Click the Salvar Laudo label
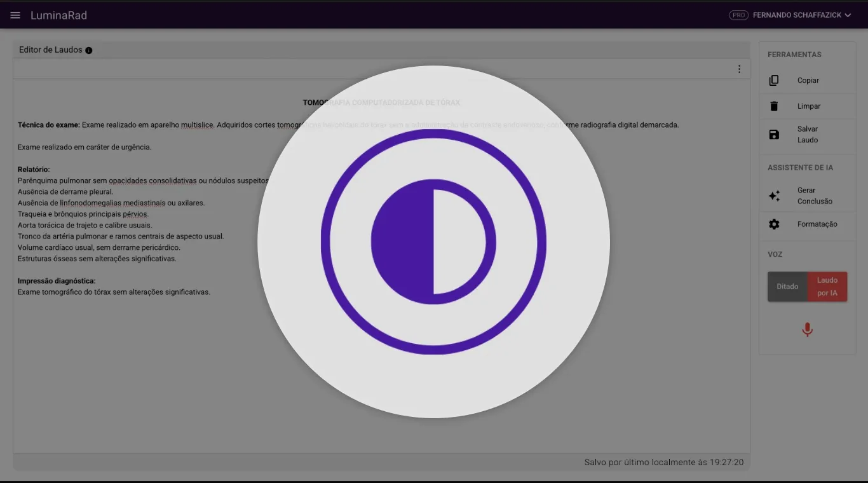This screenshot has height=483, width=868. point(808,135)
